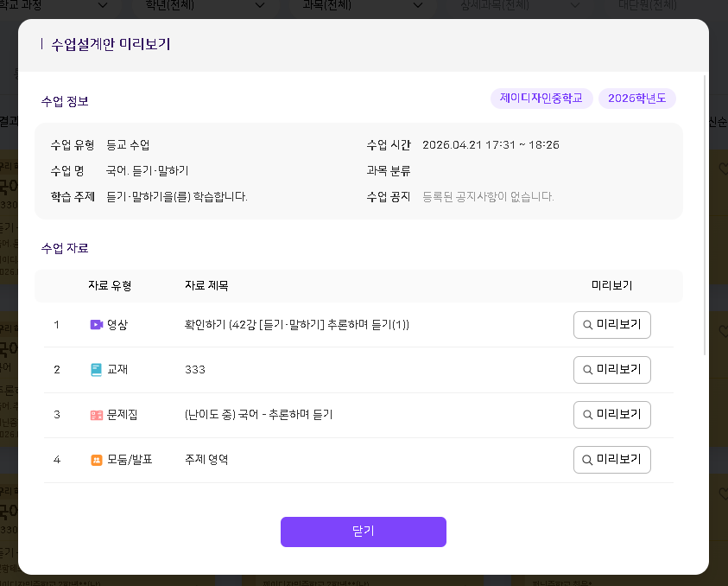Select the resource title 확인하기 (42강 추론하며 듣기)

(x=296, y=325)
